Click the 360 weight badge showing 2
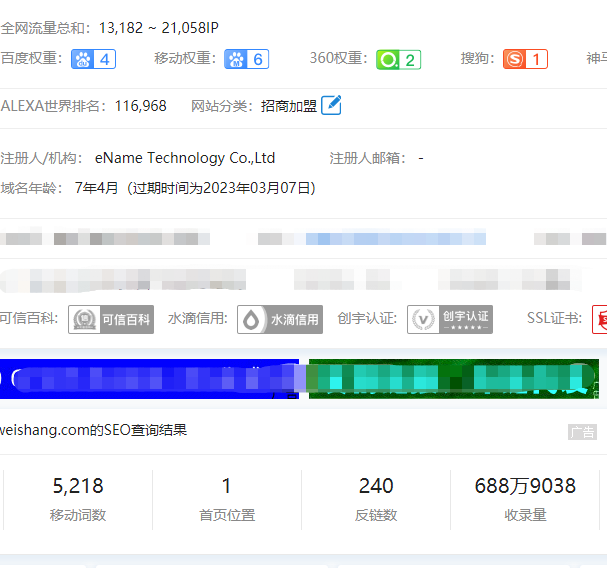This screenshot has height=568, width=607. coord(398,60)
